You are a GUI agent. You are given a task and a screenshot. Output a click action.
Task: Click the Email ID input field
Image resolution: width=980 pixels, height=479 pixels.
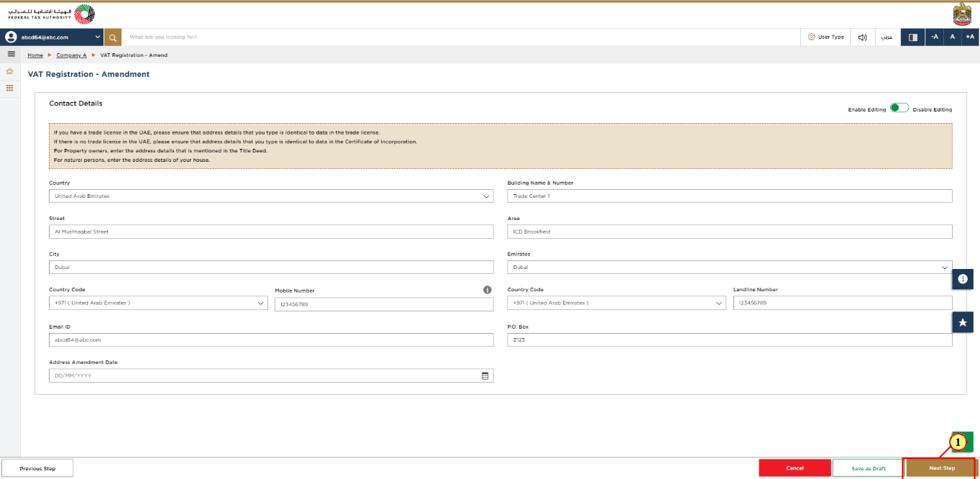[x=271, y=339]
